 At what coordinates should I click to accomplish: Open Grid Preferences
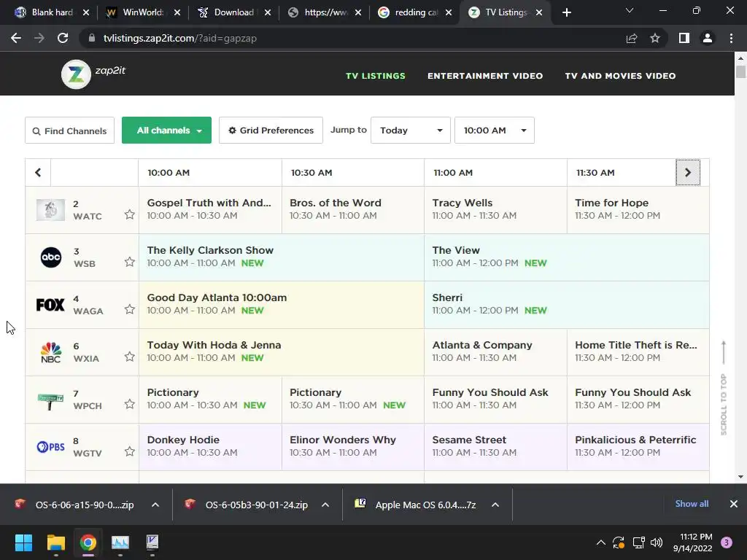point(271,130)
